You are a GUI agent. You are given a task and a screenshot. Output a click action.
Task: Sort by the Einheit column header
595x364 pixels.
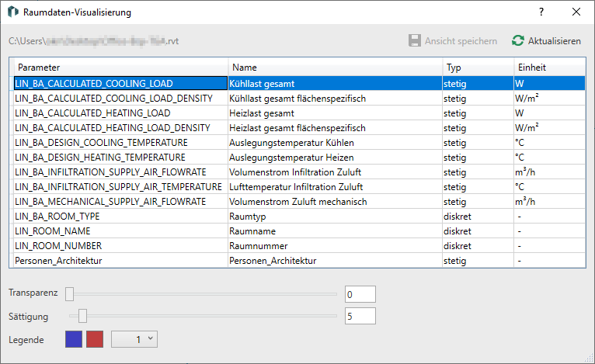(549, 67)
